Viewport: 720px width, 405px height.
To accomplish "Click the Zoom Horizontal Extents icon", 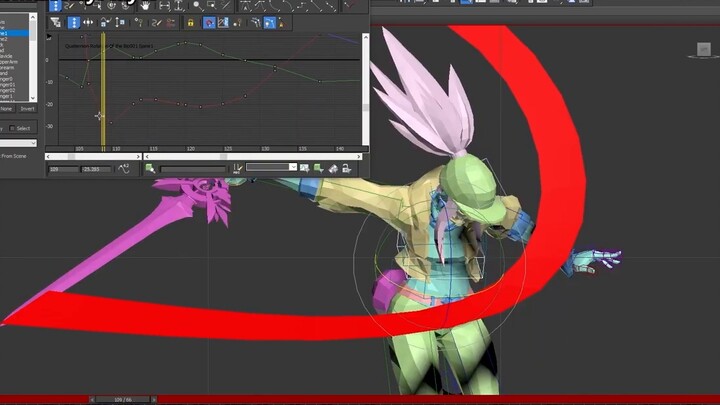I will click(x=164, y=6).
